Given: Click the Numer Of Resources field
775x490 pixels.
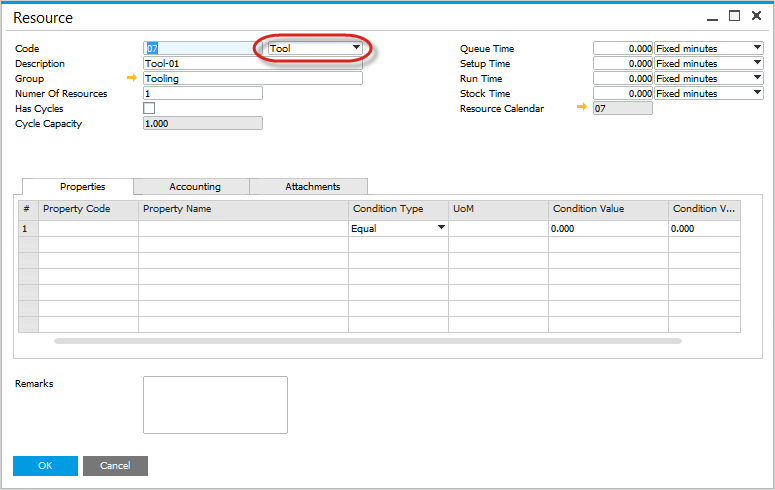Looking at the screenshot, I should (x=203, y=93).
